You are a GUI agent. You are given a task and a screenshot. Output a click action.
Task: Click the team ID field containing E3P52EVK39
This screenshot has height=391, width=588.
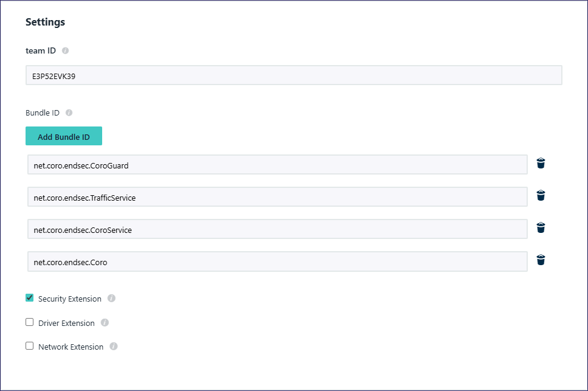(x=294, y=75)
